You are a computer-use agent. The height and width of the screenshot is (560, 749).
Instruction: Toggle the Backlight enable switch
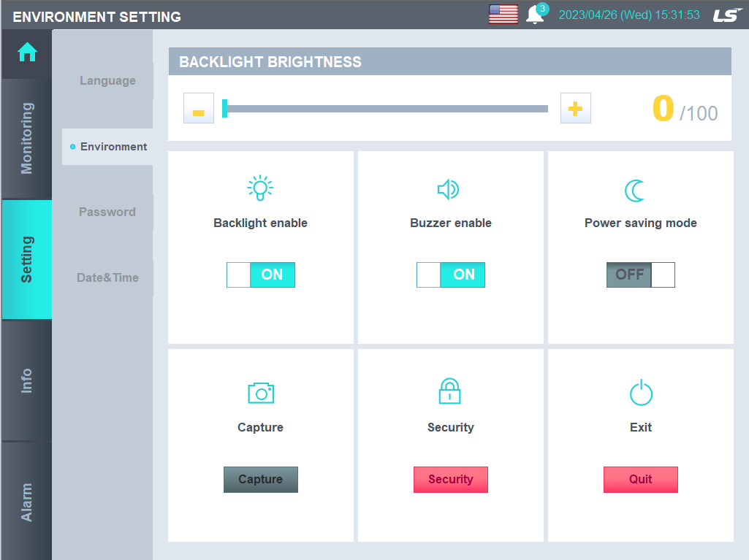[x=261, y=275]
